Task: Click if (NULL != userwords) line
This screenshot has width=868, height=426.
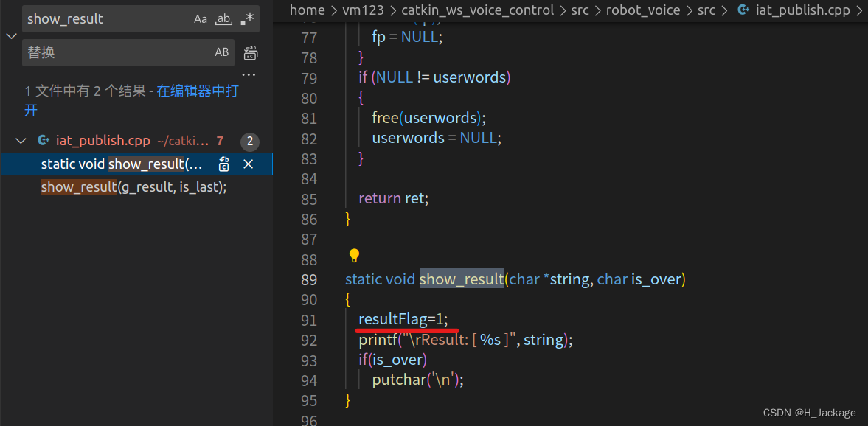Action: [x=434, y=77]
